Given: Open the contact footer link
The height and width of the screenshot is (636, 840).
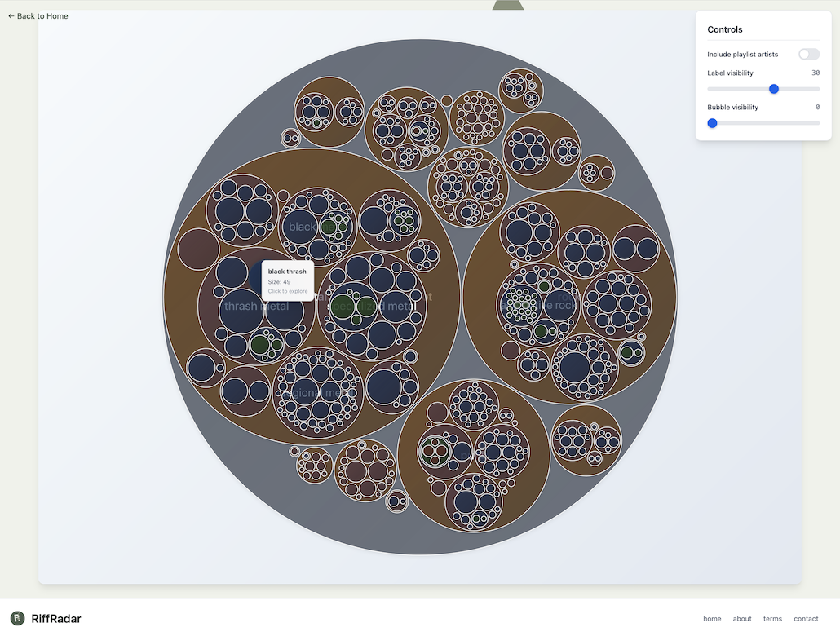Looking at the screenshot, I should (806, 618).
